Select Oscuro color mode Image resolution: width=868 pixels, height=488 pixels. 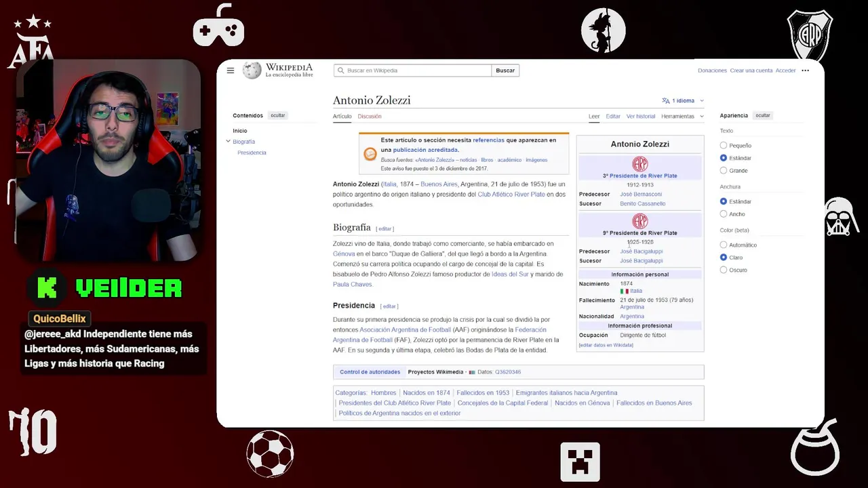click(724, 270)
